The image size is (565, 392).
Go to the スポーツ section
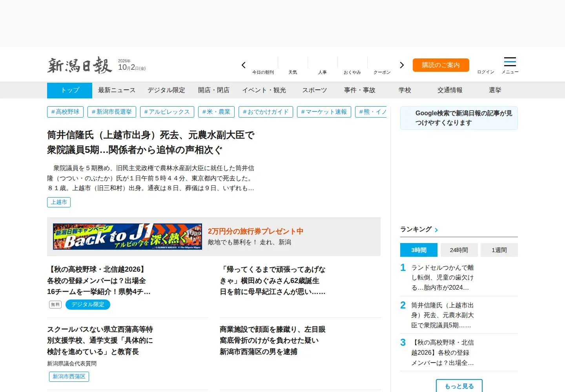pos(315,90)
